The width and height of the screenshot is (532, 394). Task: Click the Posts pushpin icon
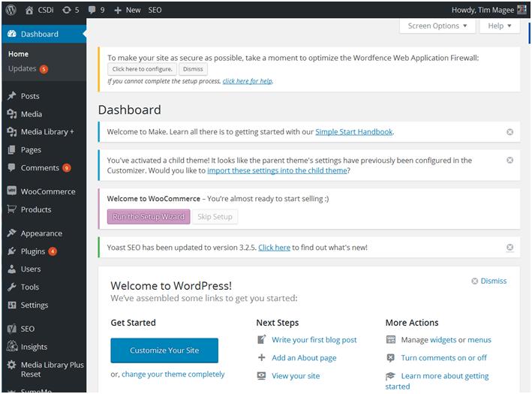pos(12,96)
